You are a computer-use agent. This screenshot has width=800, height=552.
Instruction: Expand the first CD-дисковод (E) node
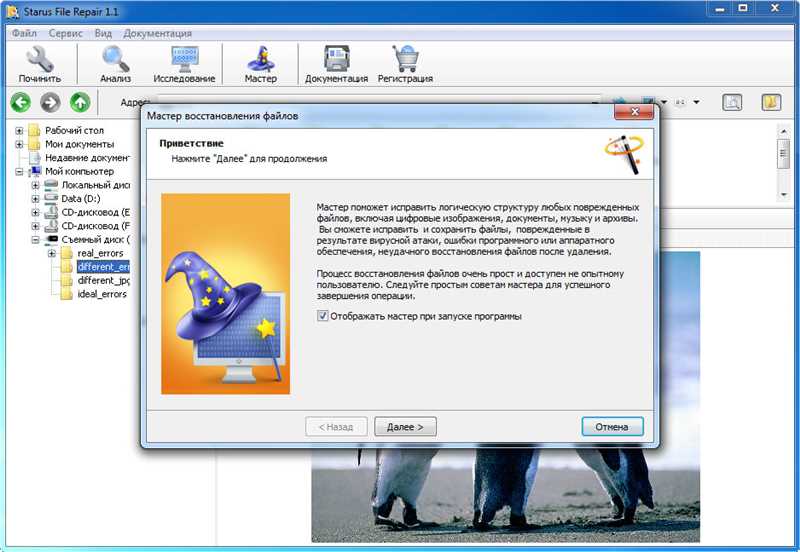[35, 212]
